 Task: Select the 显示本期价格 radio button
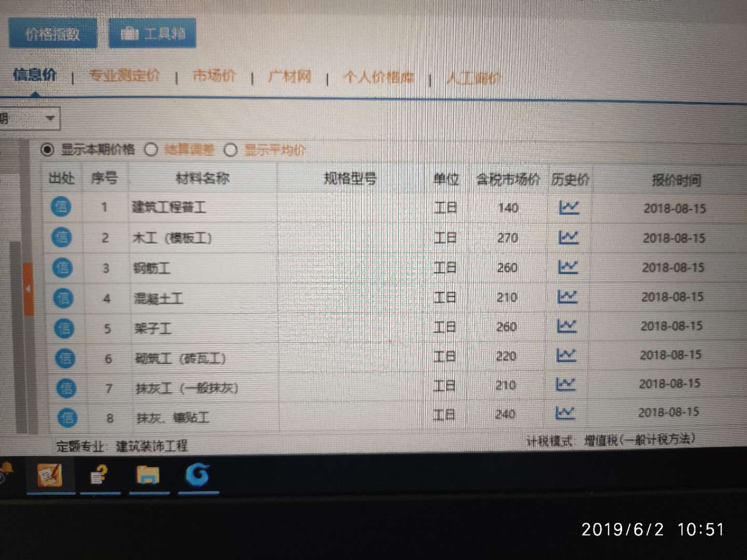(47, 150)
